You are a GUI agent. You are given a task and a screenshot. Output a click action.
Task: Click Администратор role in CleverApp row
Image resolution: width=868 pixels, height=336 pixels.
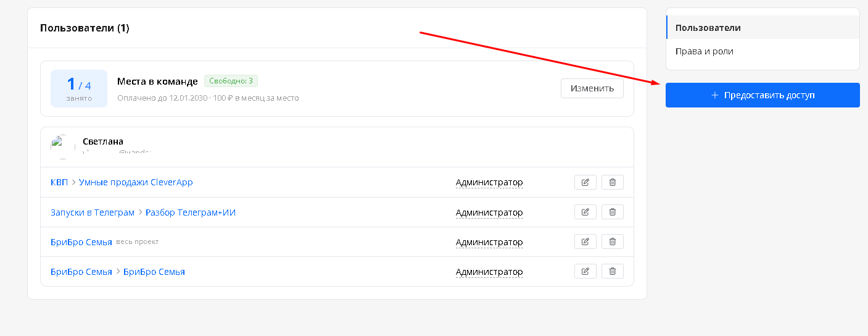(489, 182)
